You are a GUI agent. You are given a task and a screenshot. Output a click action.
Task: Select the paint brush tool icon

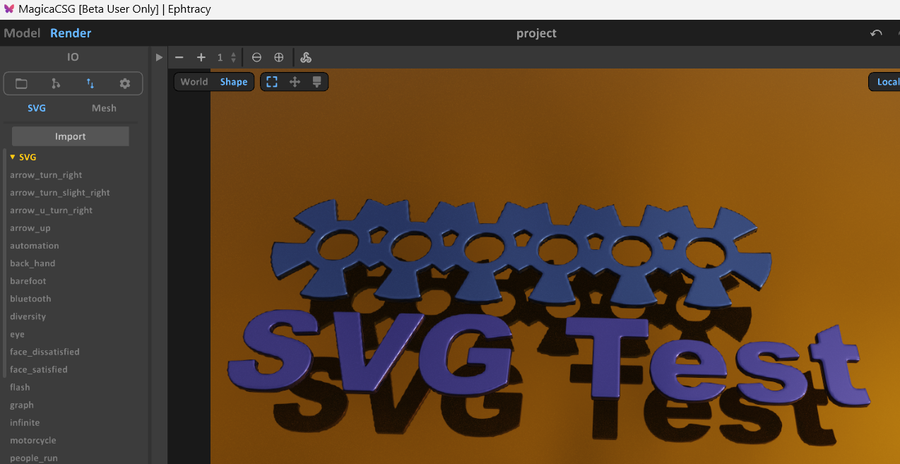tap(316, 82)
